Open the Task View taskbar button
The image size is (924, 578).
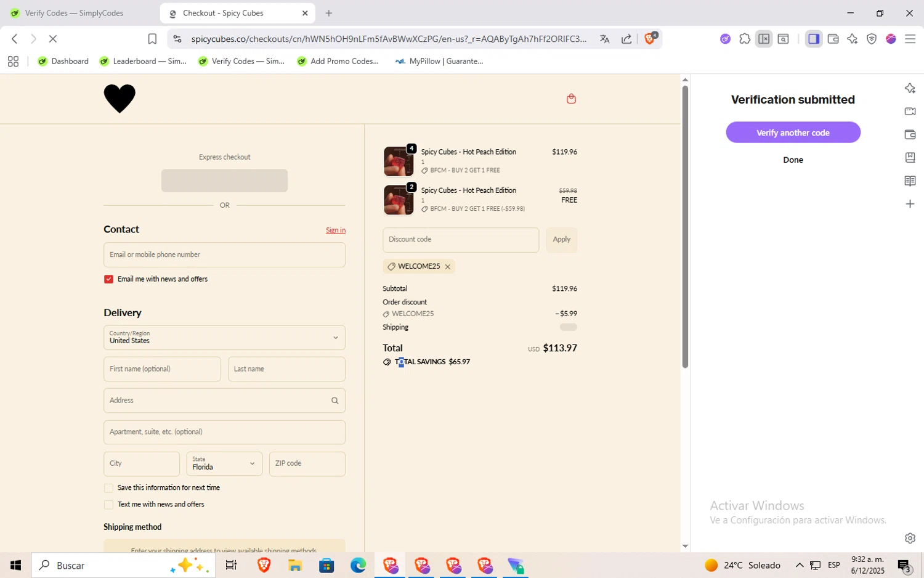point(231,565)
